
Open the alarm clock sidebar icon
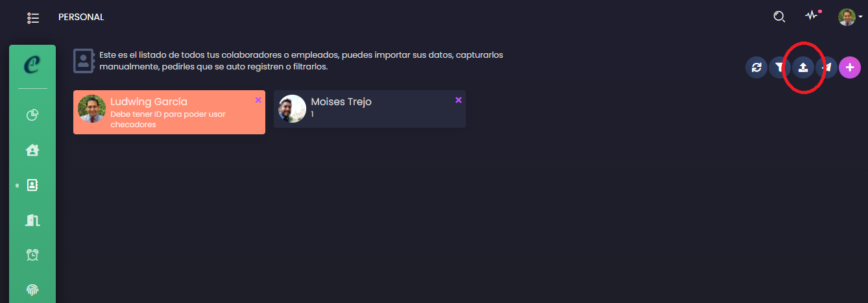click(32, 255)
